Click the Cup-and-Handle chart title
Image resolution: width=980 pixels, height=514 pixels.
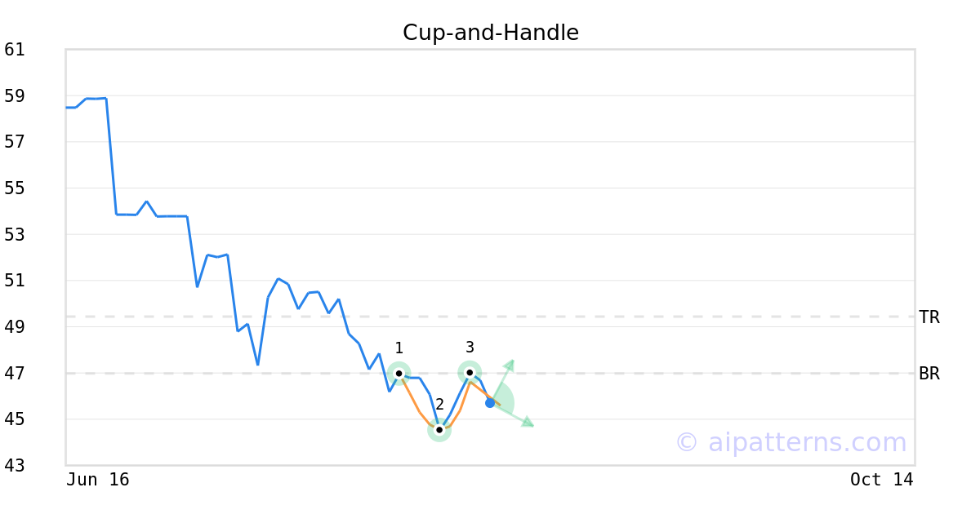(491, 33)
